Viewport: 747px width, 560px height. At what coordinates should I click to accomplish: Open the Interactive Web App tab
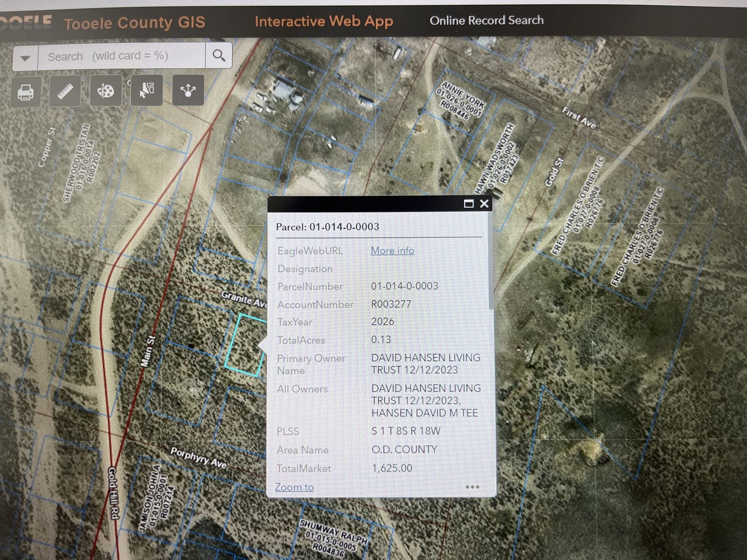point(324,21)
